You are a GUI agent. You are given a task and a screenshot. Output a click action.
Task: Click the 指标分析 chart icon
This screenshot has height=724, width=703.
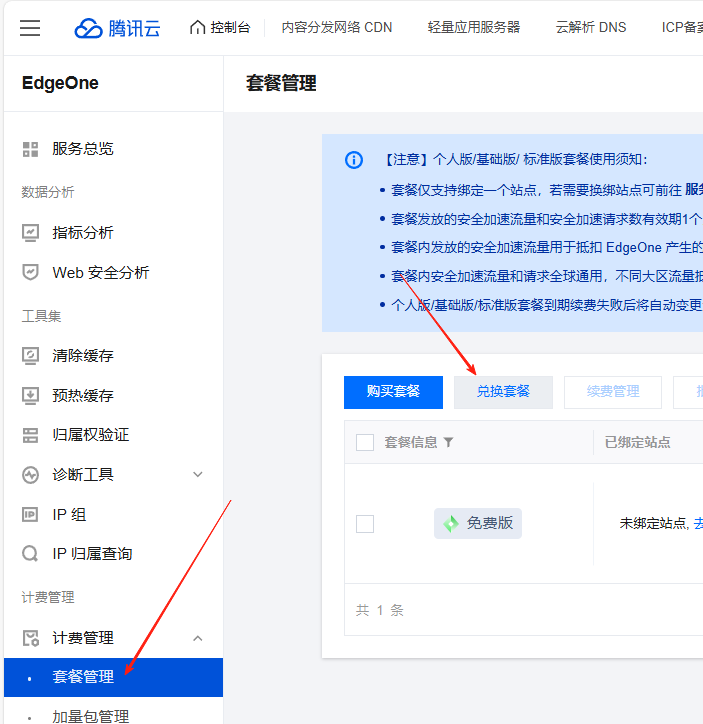click(31, 233)
